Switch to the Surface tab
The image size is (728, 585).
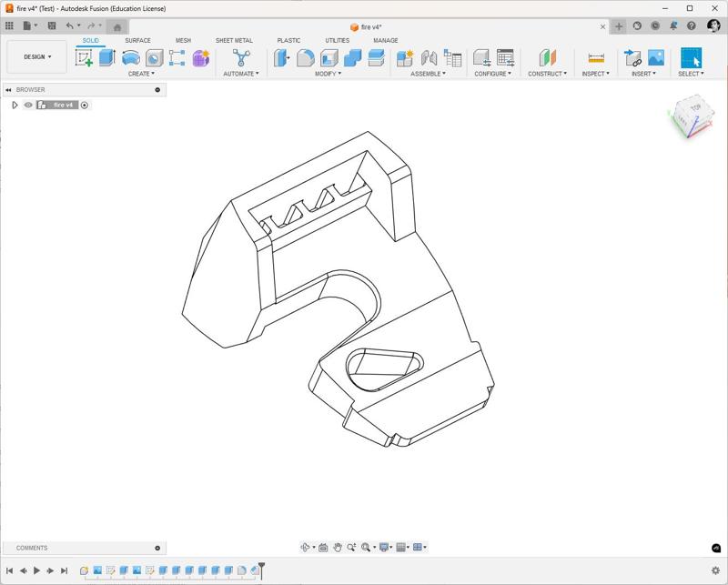coord(137,40)
